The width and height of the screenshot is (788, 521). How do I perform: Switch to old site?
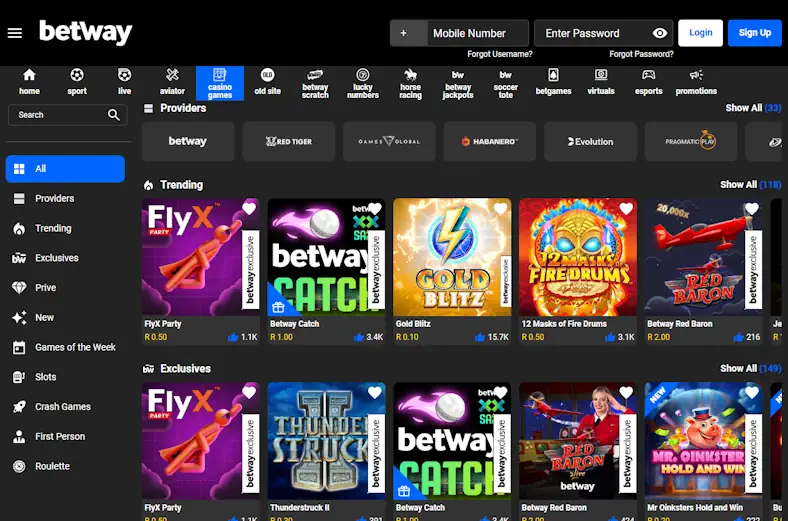click(267, 83)
